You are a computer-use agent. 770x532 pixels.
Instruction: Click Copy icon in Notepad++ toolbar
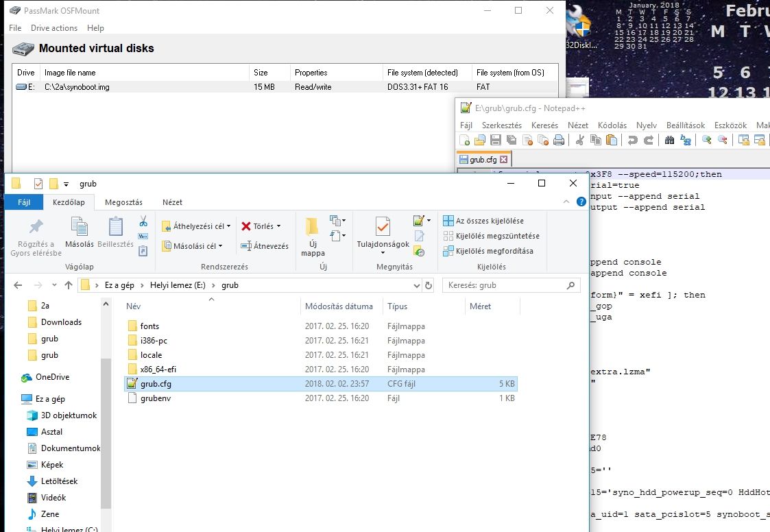point(596,140)
